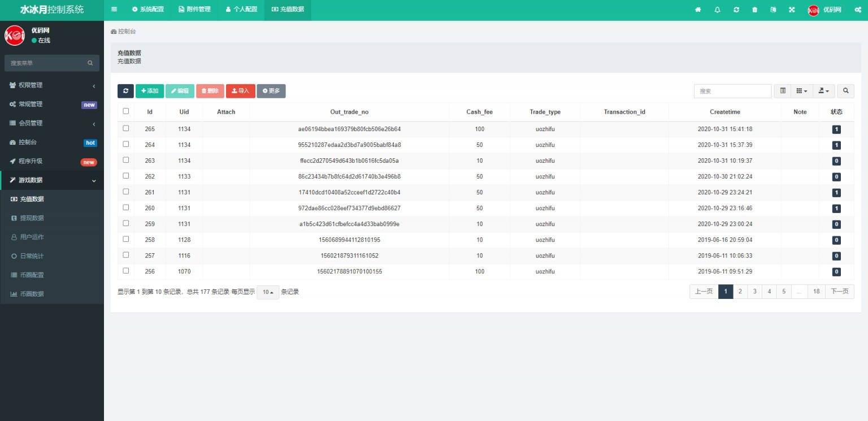Click the 优码网 avatar in the top bar
The width and height of the screenshot is (868, 421).
(813, 10)
